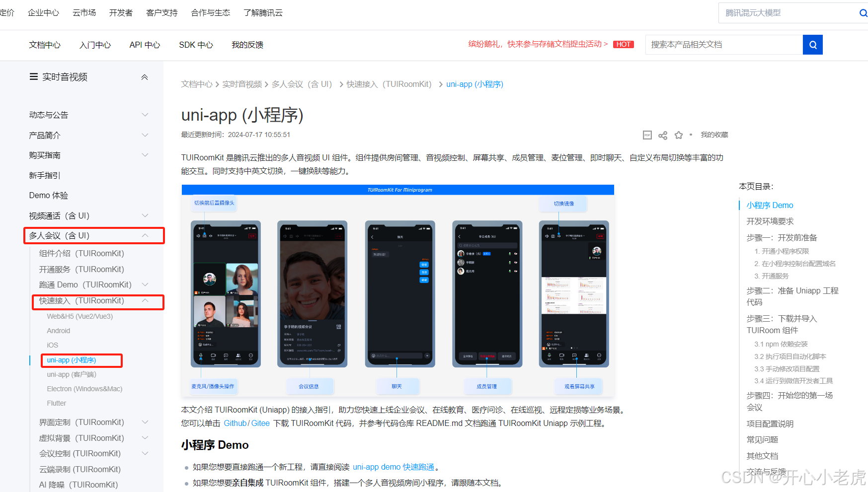Expand 虚拟背景 (TUIRoomKit) item
This screenshot has height=492, width=868.
[x=145, y=438]
